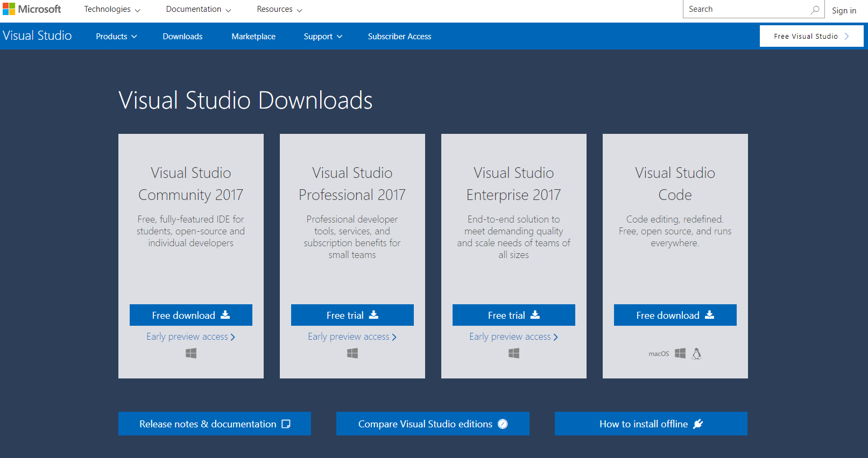Click 'End-to-end solution to meet demanding' description

pos(514,237)
